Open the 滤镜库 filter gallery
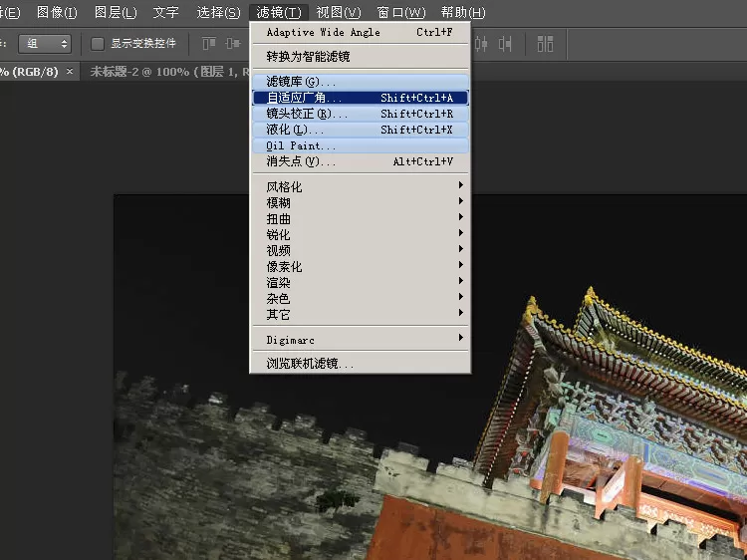Image resolution: width=747 pixels, height=560 pixels. [360, 82]
